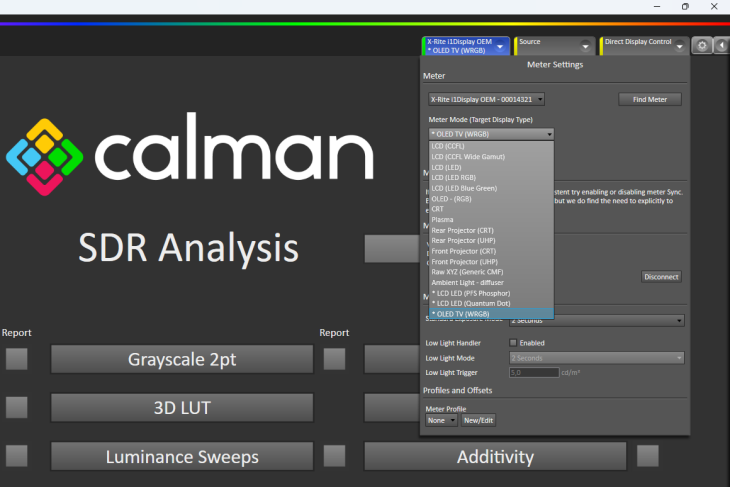Select Front Projector (UHP)
This screenshot has height=487, width=730.
pos(491,262)
